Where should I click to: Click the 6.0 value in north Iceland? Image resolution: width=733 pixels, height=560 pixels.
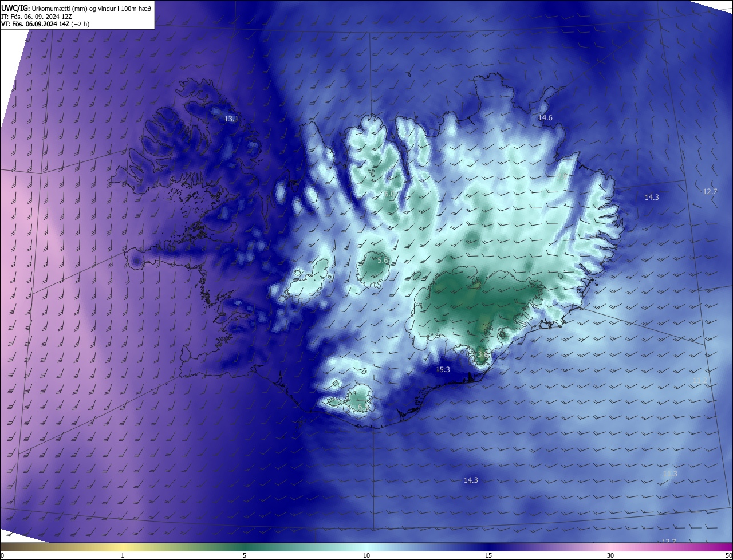[x=389, y=194]
